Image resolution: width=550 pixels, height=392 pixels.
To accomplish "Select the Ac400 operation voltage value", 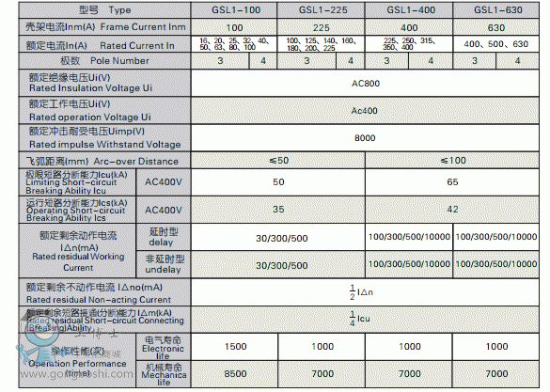I will 365,110.
